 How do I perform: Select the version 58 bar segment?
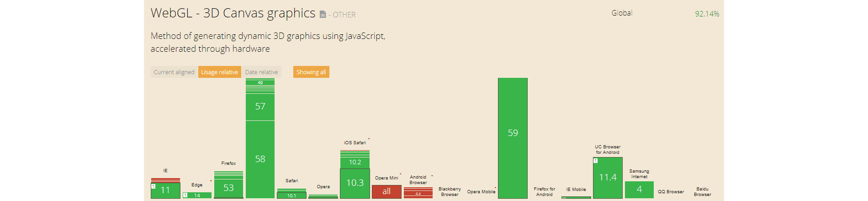click(x=260, y=159)
